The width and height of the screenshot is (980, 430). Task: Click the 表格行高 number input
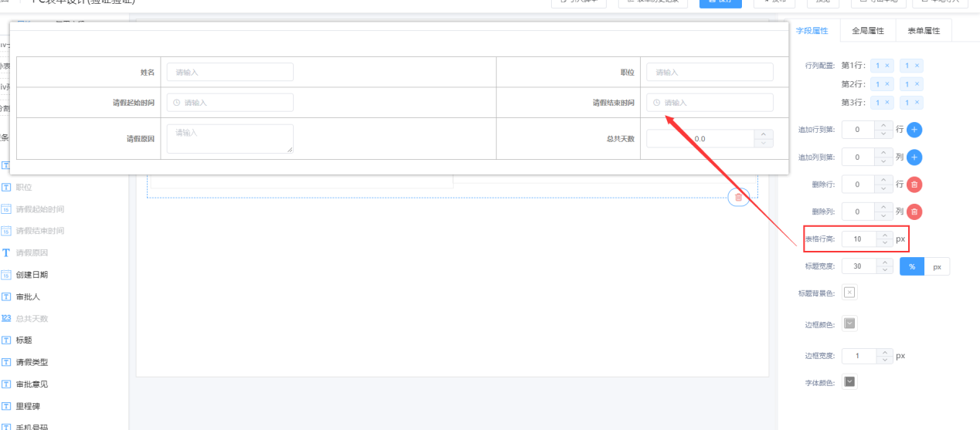click(x=859, y=239)
